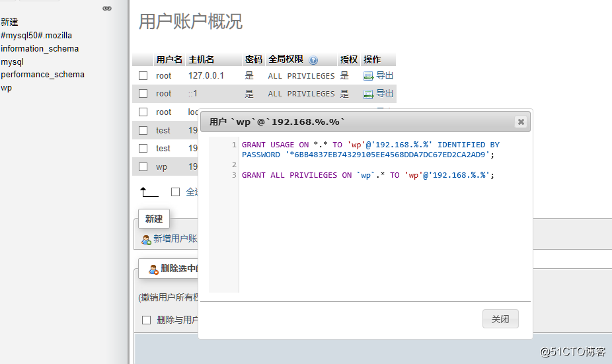Click the 127.0.0.1 host cell
This screenshot has height=364, width=612.
[206, 76]
